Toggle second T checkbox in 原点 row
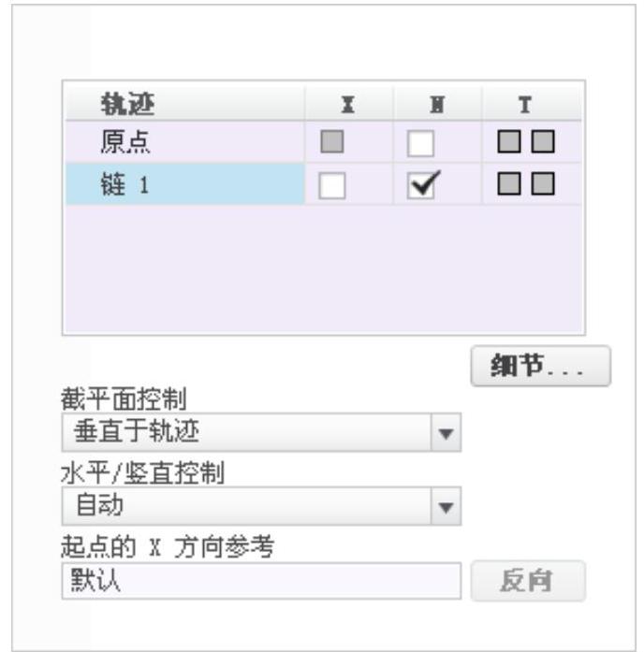Image resolution: width=644 pixels, height=652 pixels. coord(543,141)
